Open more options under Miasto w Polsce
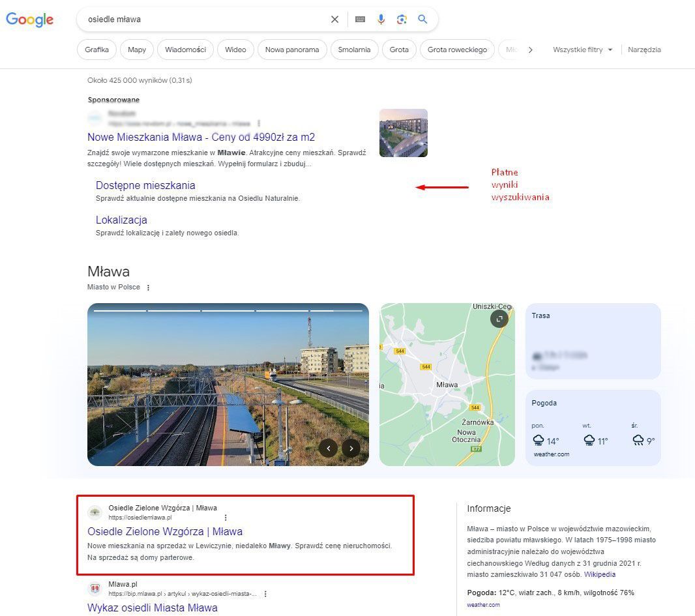695x616 pixels. pos(148,287)
